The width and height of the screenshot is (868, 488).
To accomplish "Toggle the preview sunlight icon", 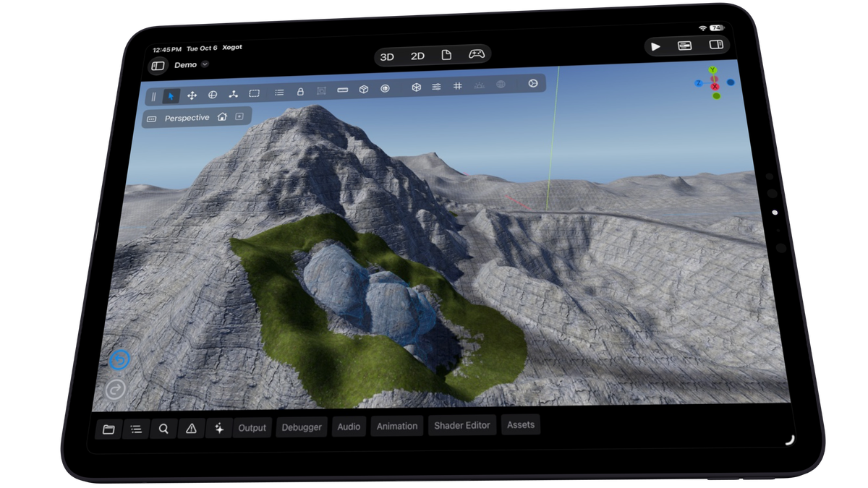I will 480,85.
